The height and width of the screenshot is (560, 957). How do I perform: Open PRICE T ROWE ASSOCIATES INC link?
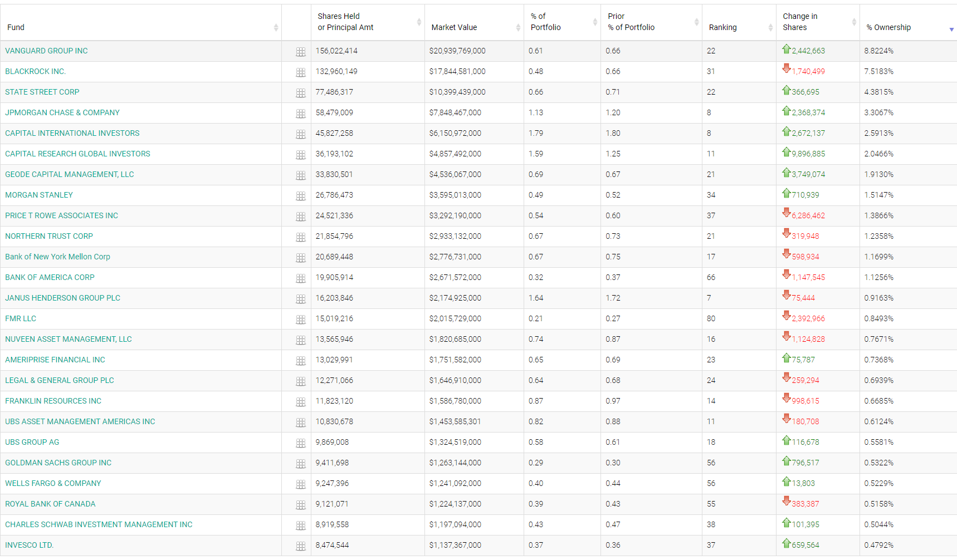(61, 215)
